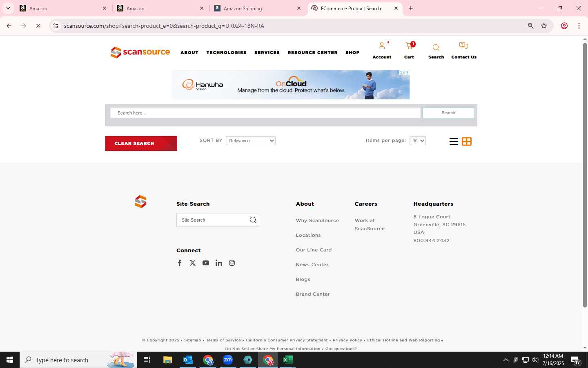Open the Facebook social icon
Image resolution: width=588 pixels, height=368 pixels.
click(180, 263)
